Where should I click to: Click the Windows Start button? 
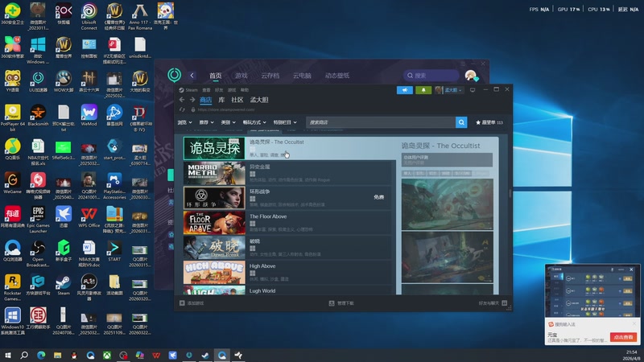tap(7, 355)
